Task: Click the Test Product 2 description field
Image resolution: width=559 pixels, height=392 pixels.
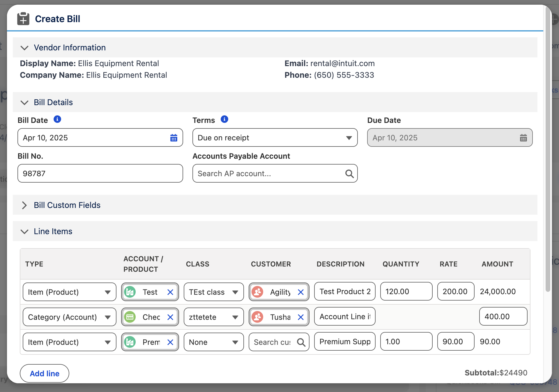Action: click(345, 292)
